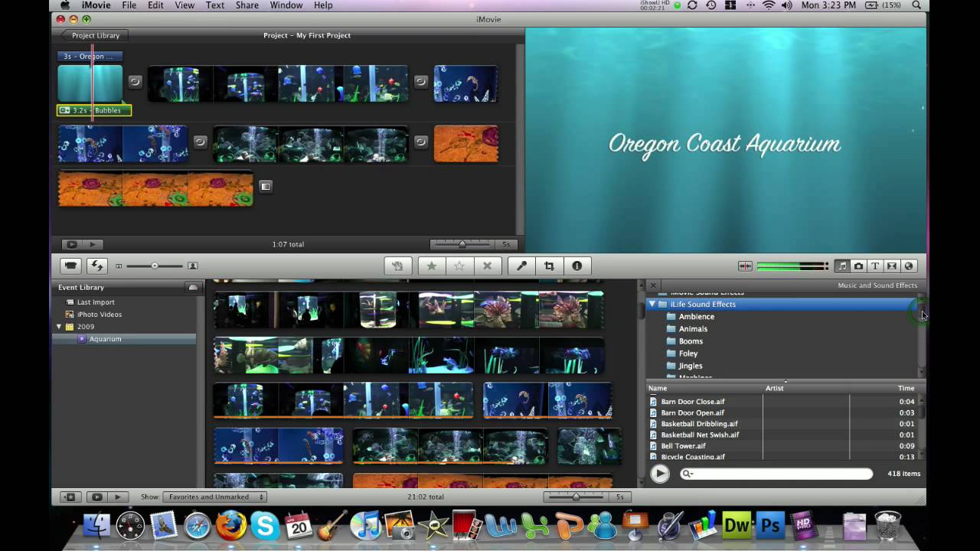Image resolution: width=980 pixels, height=551 pixels.
Task: Select the 3.2s Bubbles audio clip
Action: 94,110
